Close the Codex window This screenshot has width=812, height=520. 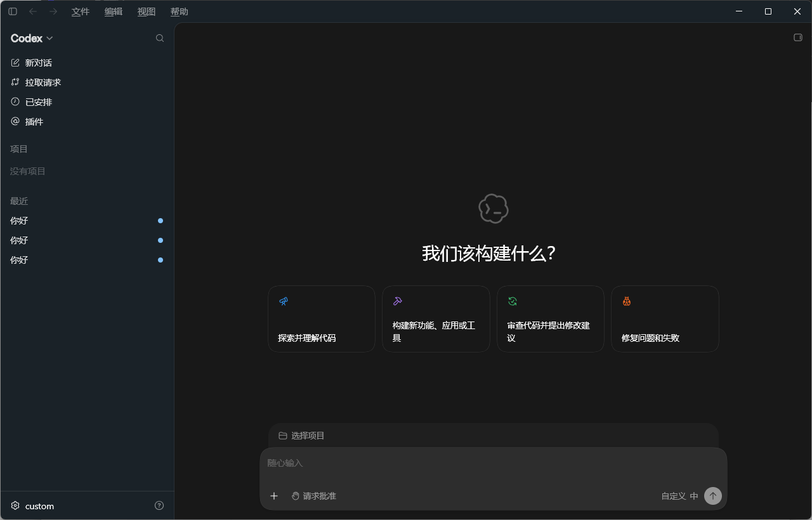point(797,11)
